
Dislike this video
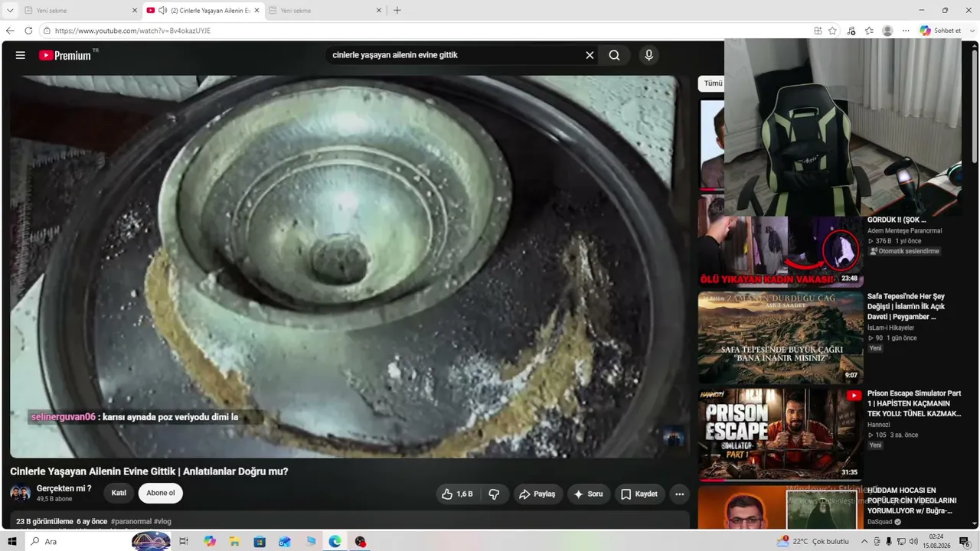(494, 494)
